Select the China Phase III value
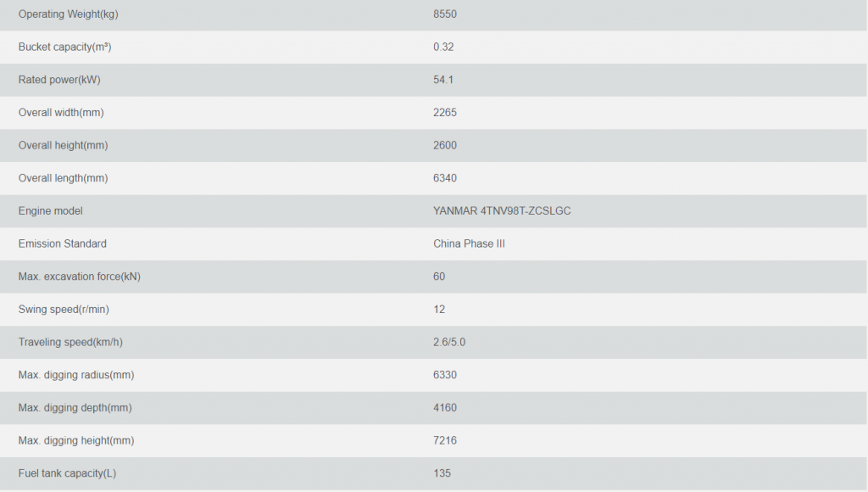Image resolution: width=868 pixels, height=492 pixels. [469, 243]
